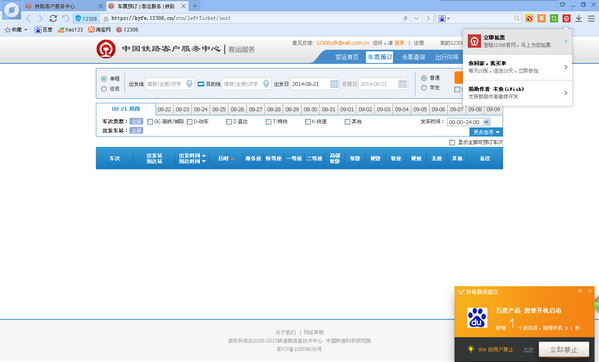Open the 百度 bookmark
The width and height of the screenshot is (599, 362).
click(x=43, y=29)
